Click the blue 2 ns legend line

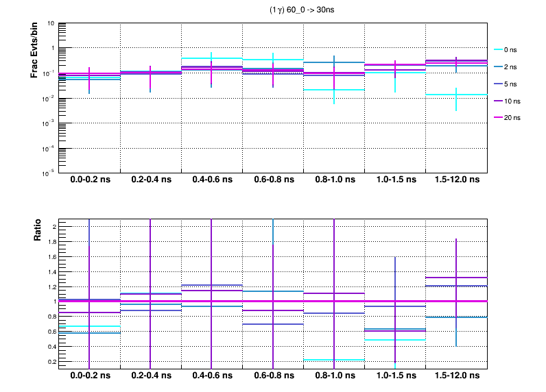pos(498,66)
